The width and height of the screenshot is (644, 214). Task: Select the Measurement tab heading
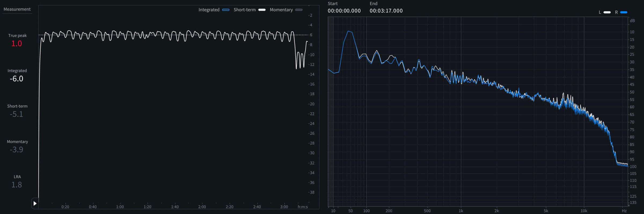click(x=17, y=9)
